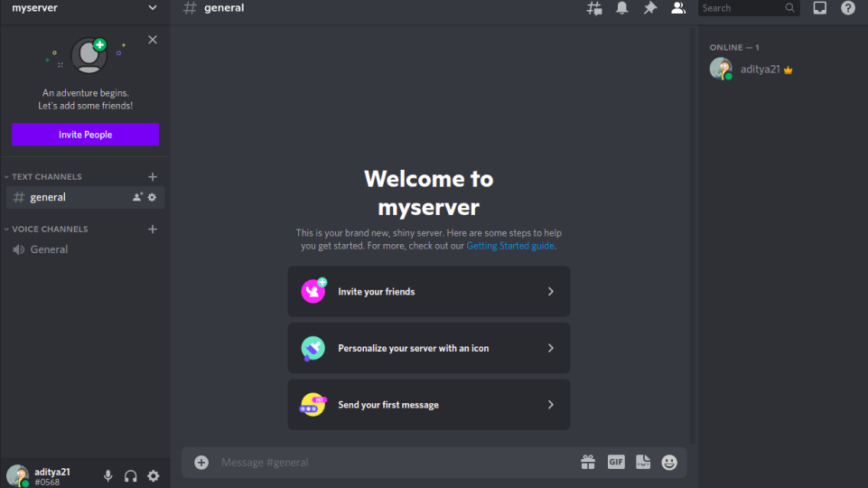
Task: Click the ONLINE — 1 header
Action: tap(734, 48)
